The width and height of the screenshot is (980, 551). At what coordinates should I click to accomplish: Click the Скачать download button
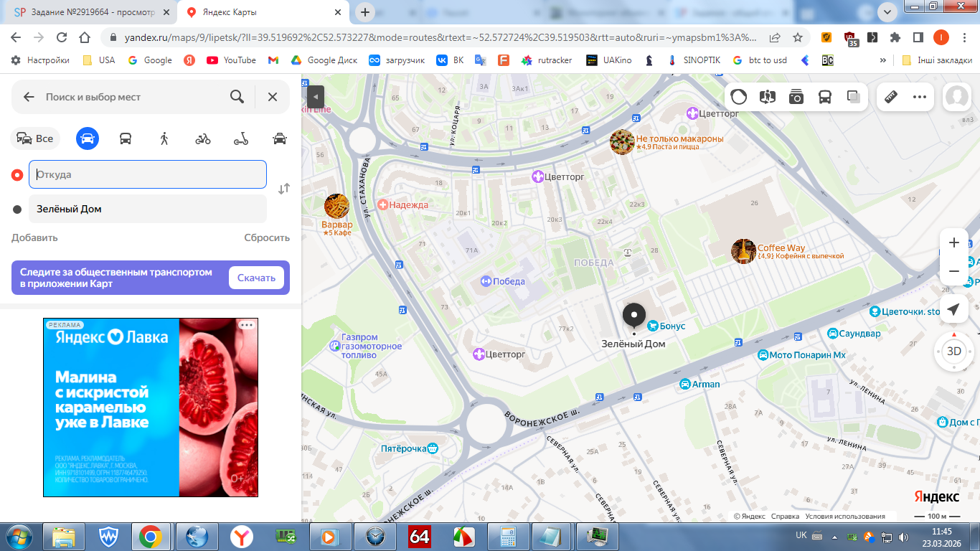click(256, 278)
